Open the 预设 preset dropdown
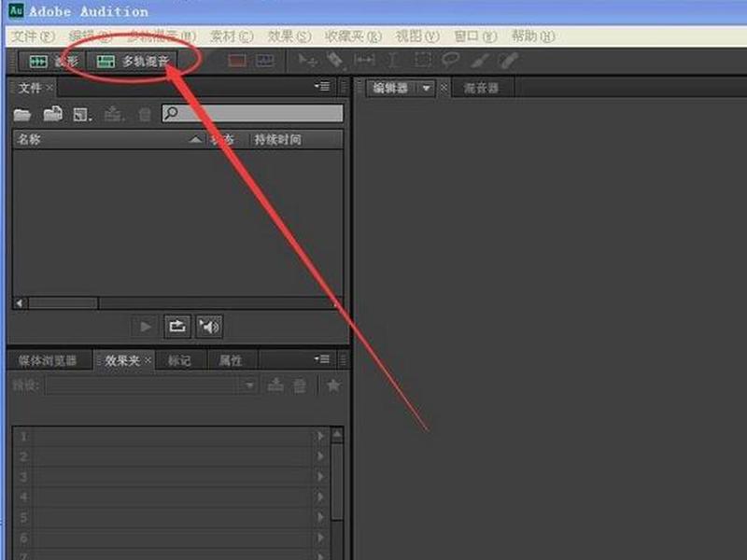This screenshot has width=747, height=560. (x=249, y=385)
